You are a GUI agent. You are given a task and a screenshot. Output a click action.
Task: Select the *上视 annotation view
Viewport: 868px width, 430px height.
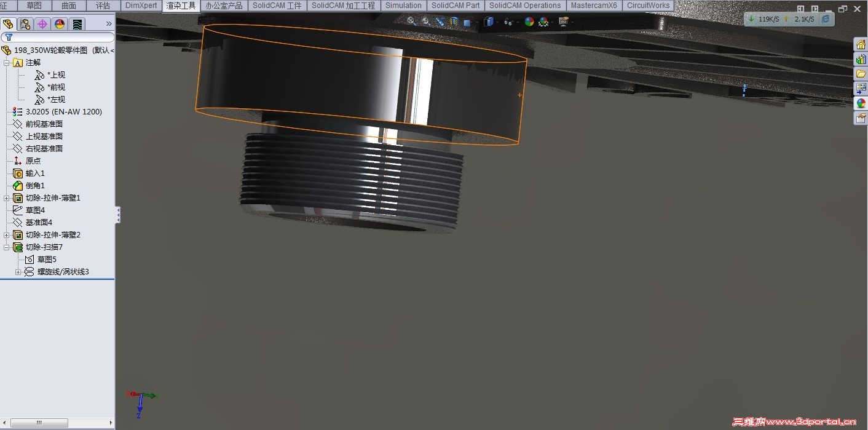pyautogui.click(x=50, y=75)
